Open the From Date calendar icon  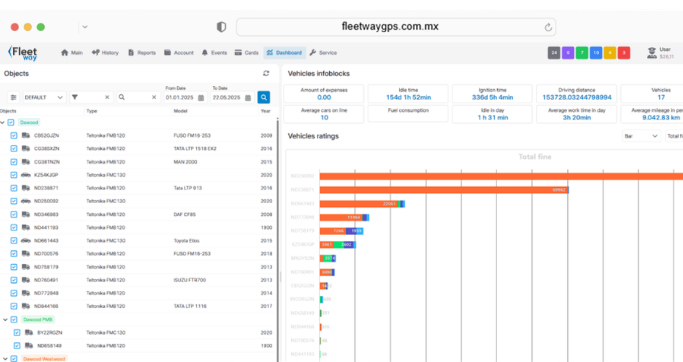coord(201,98)
